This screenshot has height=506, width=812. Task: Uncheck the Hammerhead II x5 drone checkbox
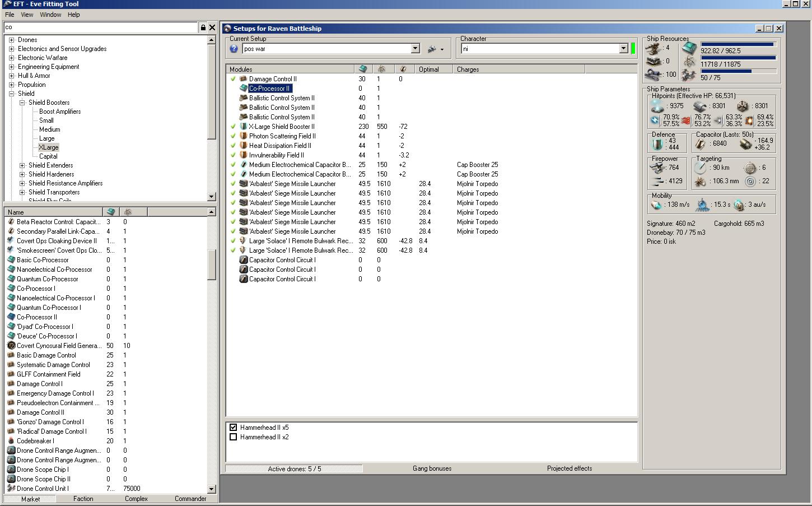[x=234, y=428]
